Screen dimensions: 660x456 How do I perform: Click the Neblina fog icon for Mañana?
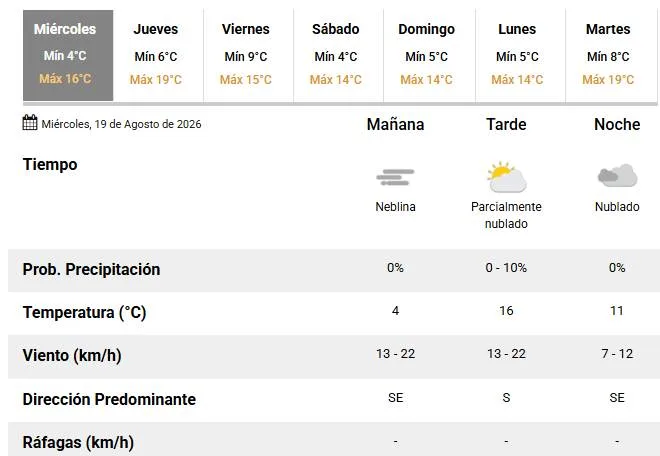395,177
